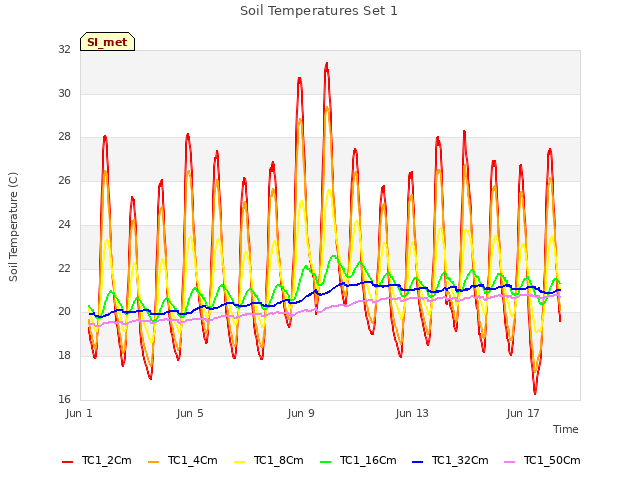Viewport: 640px width, 480px height.
Task: Click the 24 y-axis tick label
Action: point(64,224)
